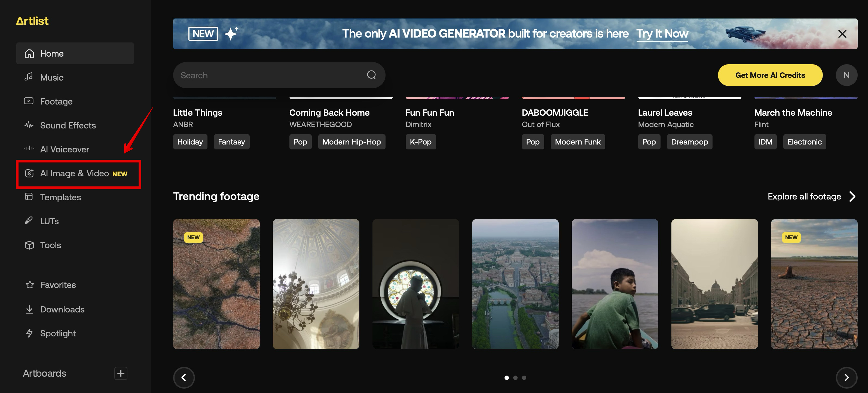Add a new Artboard with plus icon
The width and height of the screenshot is (868, 393).
point(121,373)
